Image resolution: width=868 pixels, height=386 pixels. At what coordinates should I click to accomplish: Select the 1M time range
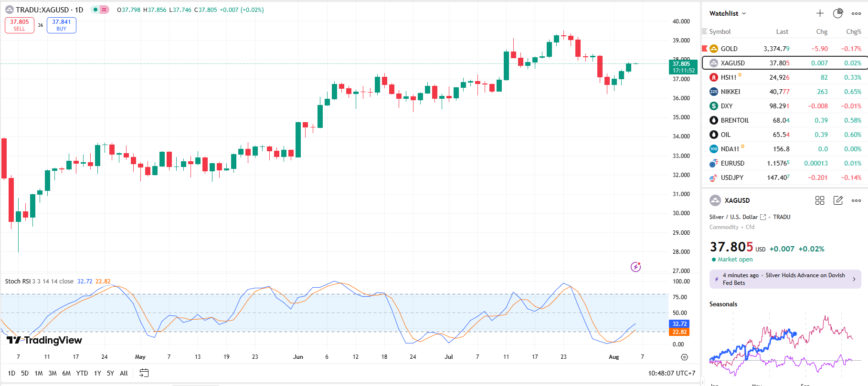(39, 373)
